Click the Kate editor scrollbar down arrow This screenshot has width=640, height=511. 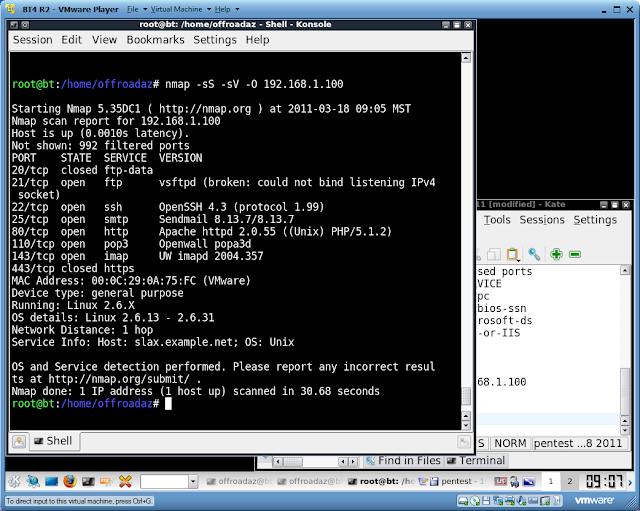(x=625, y=430)
